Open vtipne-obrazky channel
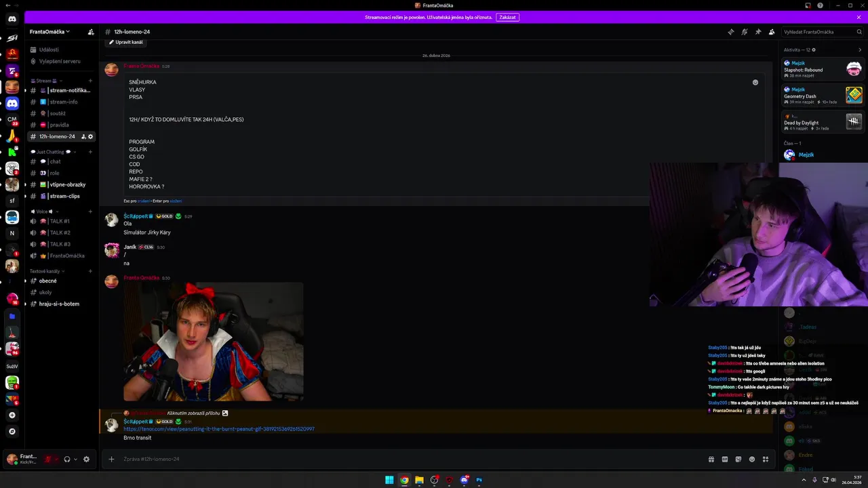Image resolution: width=868 pixels, height=488 pixels. (62, 184)
